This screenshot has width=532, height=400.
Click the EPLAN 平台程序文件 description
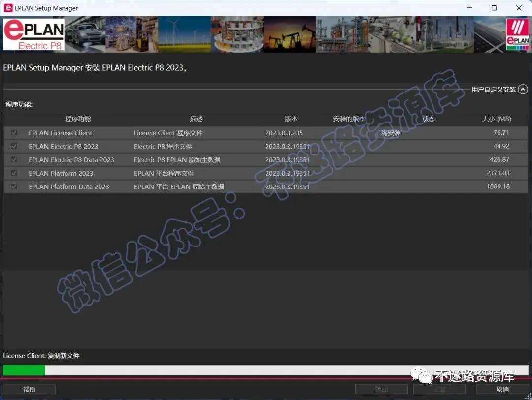[x=164, y=173]
